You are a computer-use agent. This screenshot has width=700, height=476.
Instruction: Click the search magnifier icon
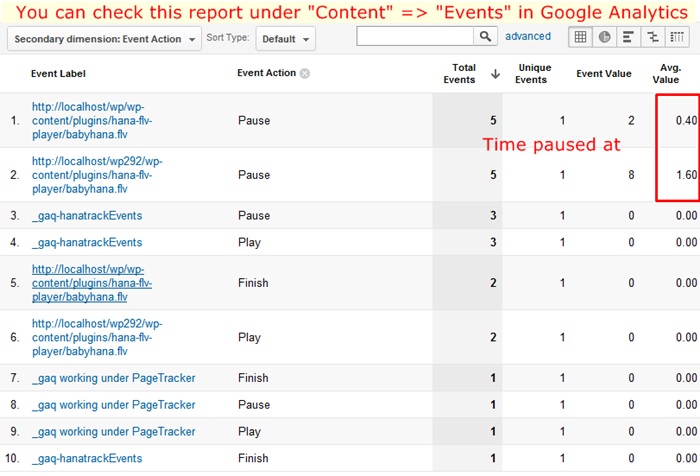pos(486,37)
